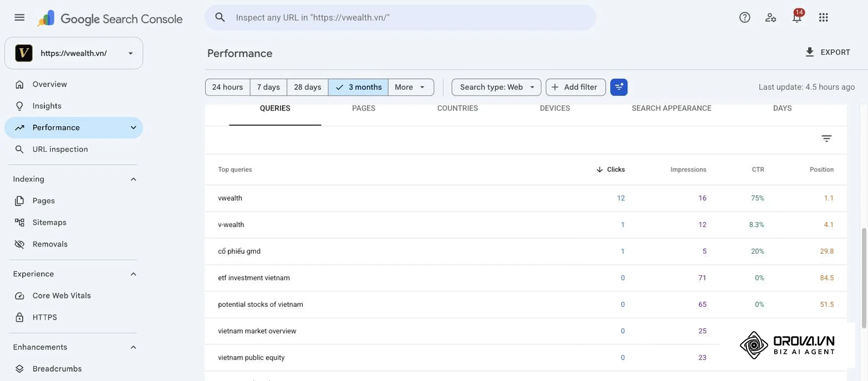Viewport: 868px width, 381px height.
Task: Switch to the Queries tab
Action: 275,108
